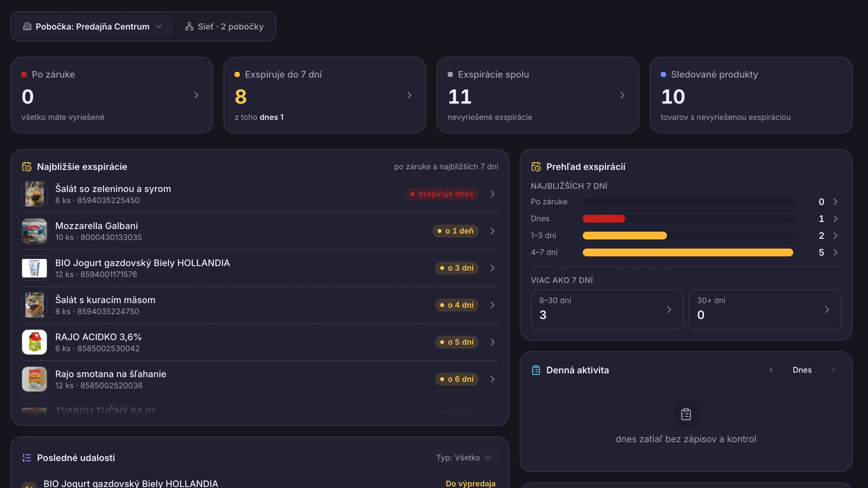
Task: Open arrow for Šalát so zeleninou a syrom row
Action: (492, 194)
